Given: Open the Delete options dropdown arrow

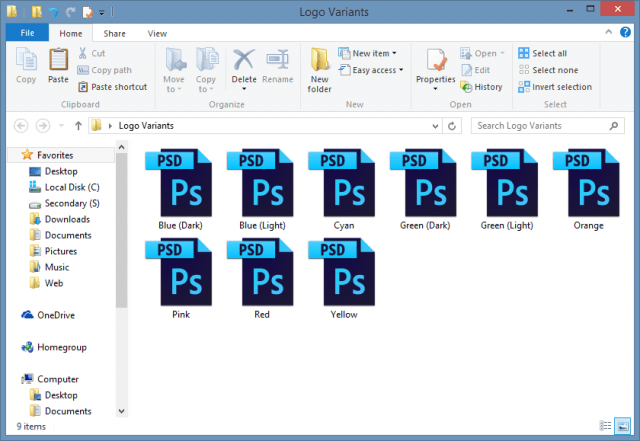Looking at the screenshot, I should pyautogui.click(x=244, y=89).
